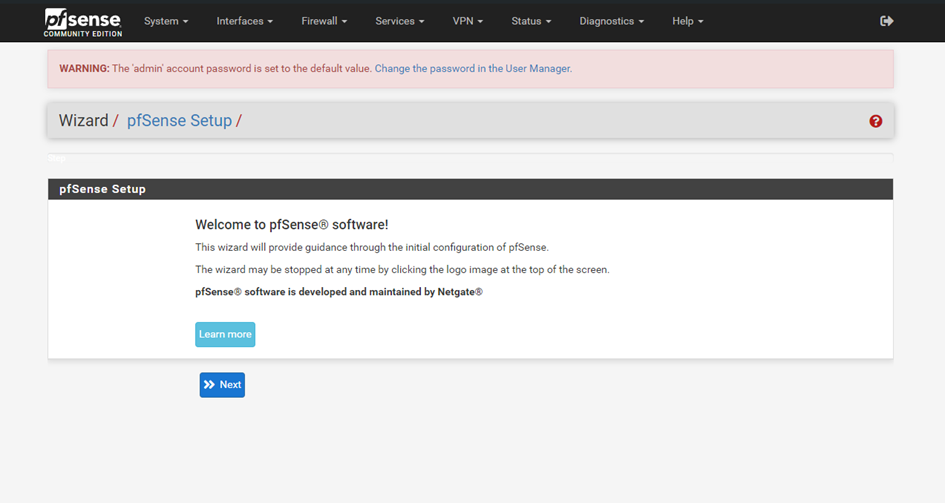Image resolution: width=945 pixels, height=503 pixels.
Task: Open the VPN menu
Action: pyautogui.click(x=467, y=21)
